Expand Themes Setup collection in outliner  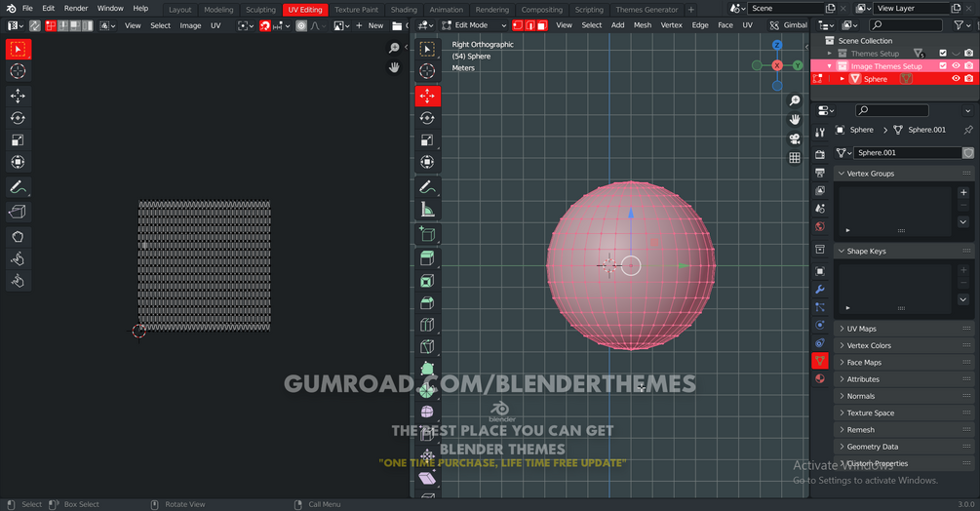click(830, 54)
